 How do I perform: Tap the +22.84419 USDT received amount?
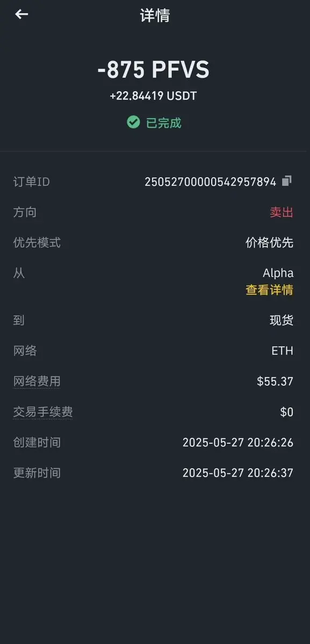point(154,96)
